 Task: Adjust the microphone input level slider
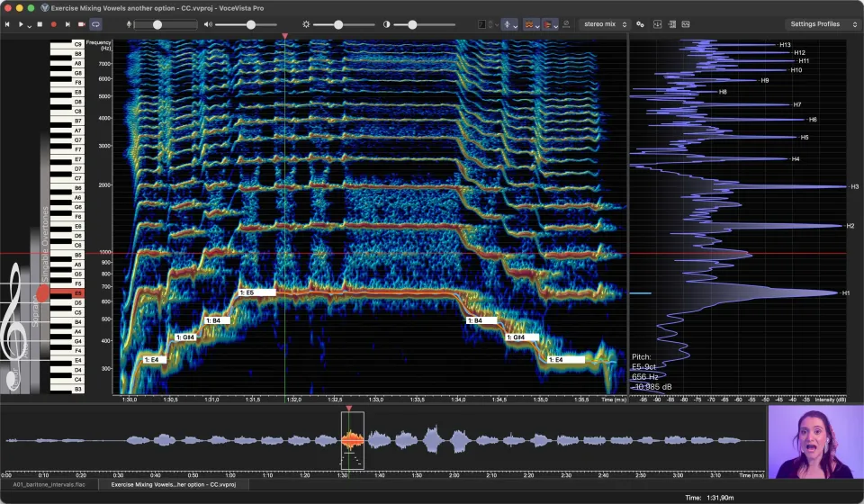[166, 24]
